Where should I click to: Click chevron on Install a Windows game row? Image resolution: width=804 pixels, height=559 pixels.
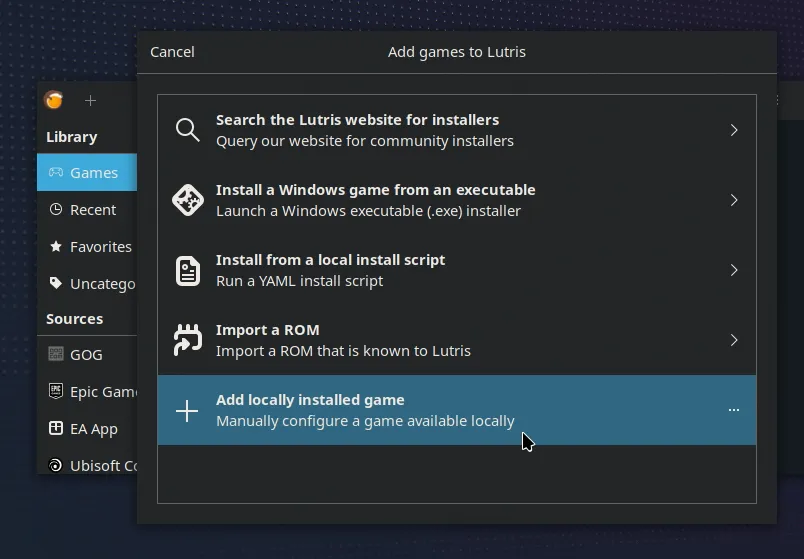point(734,200)
